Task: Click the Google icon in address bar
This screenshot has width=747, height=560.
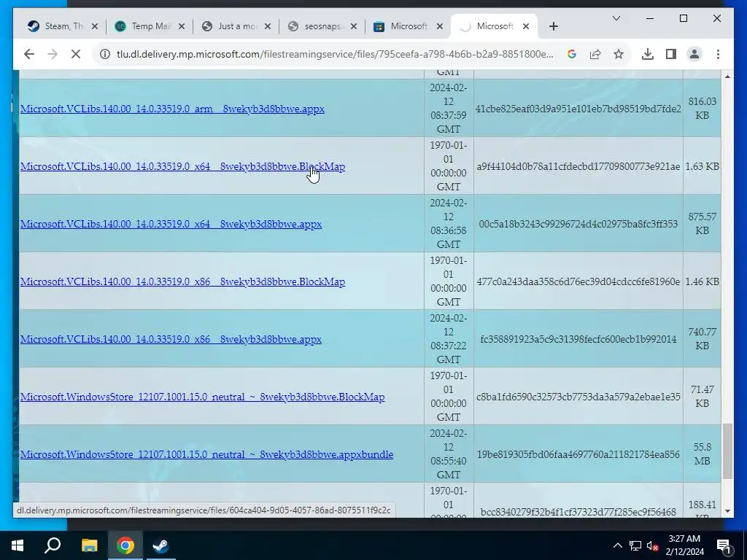Action: point(572,54)
